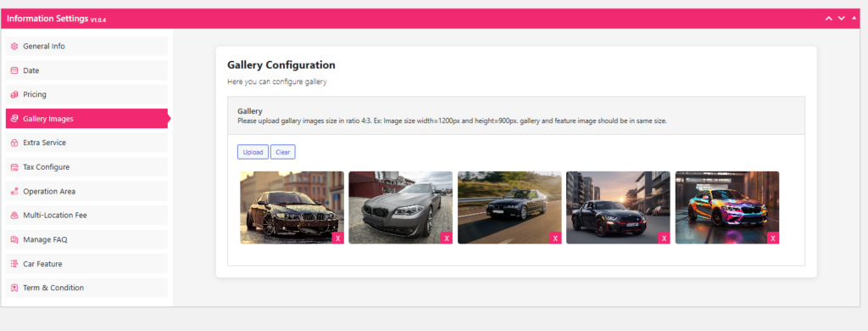
Task: Switch to the Operation Area tab
Action: point(86,191)
